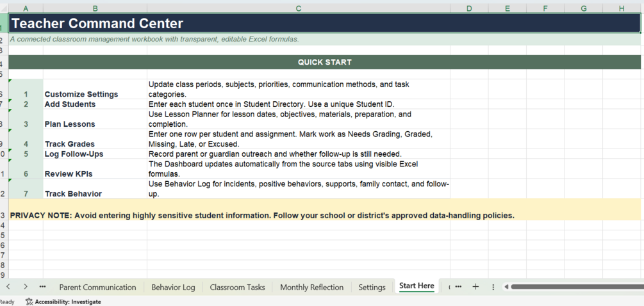
Task: Select column C header
Action: pos(299,8)
